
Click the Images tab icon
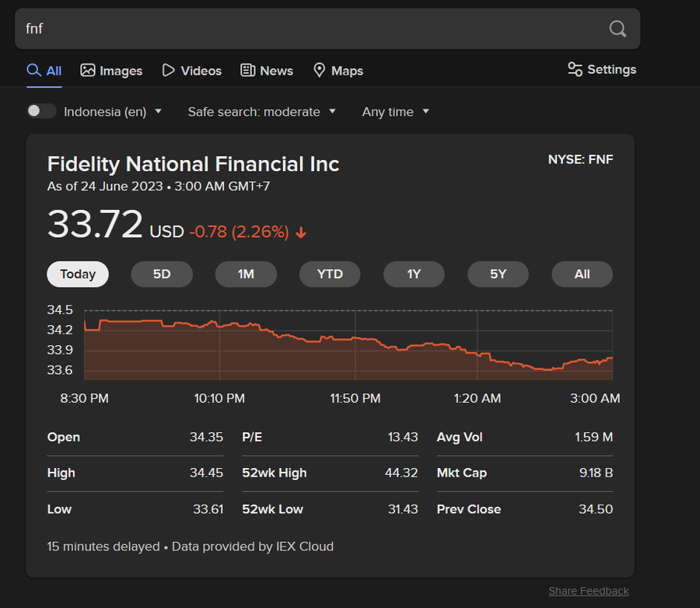click(x=88, y=71)
